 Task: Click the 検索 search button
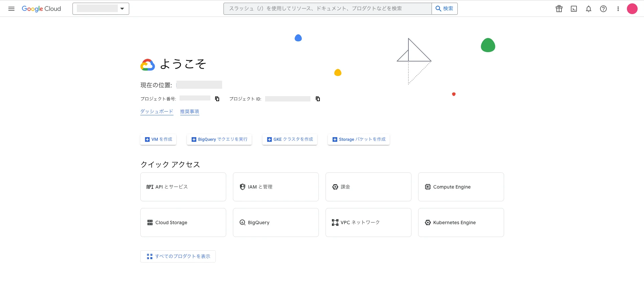(x=444, y=9)
